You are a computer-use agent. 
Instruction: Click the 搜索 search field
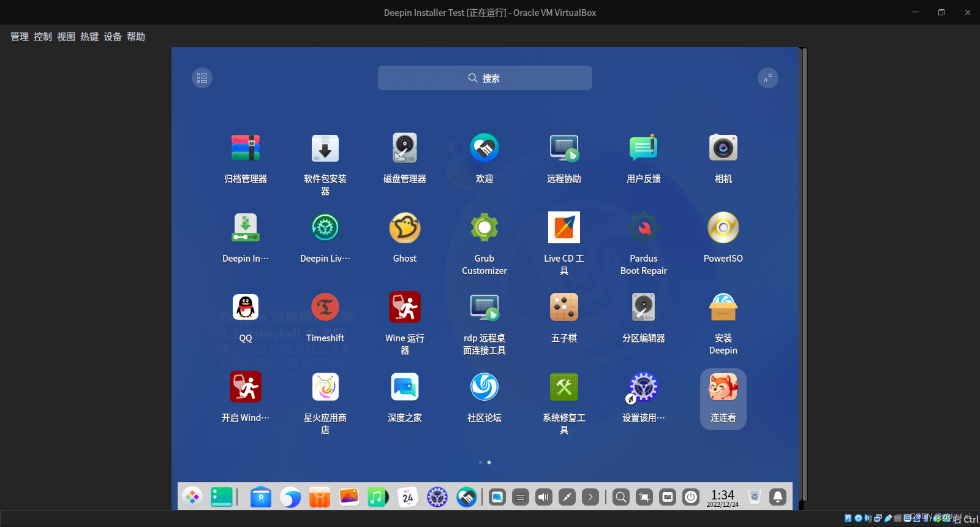pyautogui.click(x=485, y=78)
